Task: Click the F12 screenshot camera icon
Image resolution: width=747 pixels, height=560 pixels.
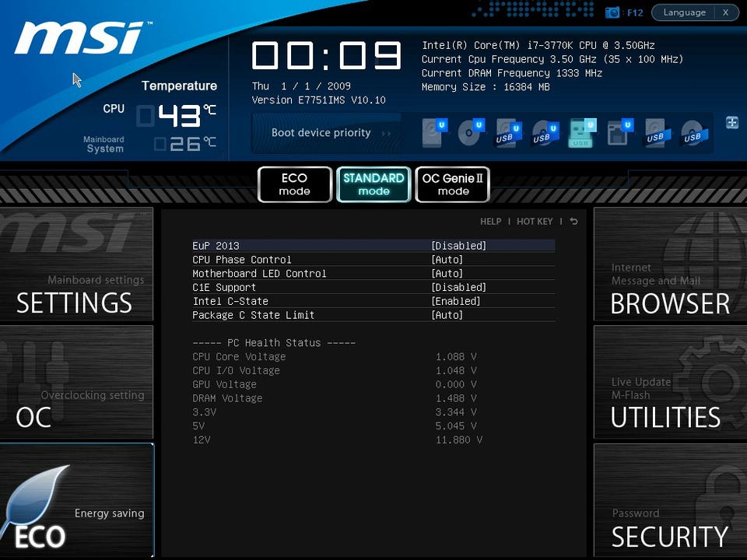Action: click(612, 12)
